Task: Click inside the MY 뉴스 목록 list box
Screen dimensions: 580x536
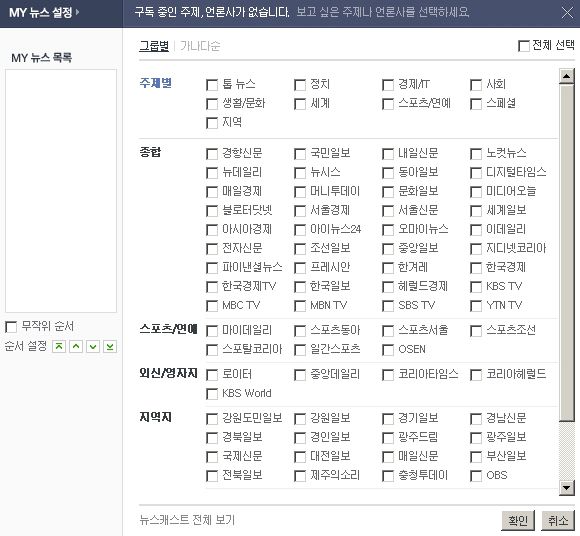Action: coord(61,191)
